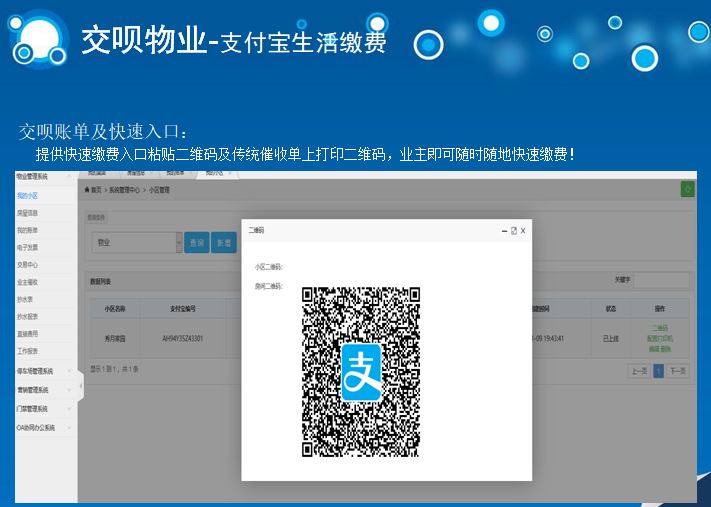Close the 二维码 popup dialog
This screenshot has height=507, width=711.
tap(523, 231)
